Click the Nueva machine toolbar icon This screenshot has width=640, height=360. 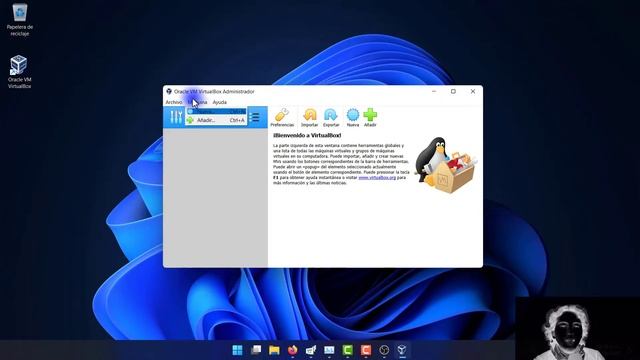pyautogui.click(x=353, y=118)
